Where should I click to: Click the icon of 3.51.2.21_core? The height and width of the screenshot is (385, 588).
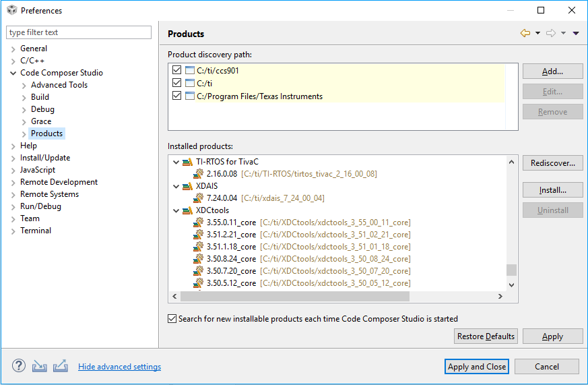pyautogui.click(x=199, y=235)
